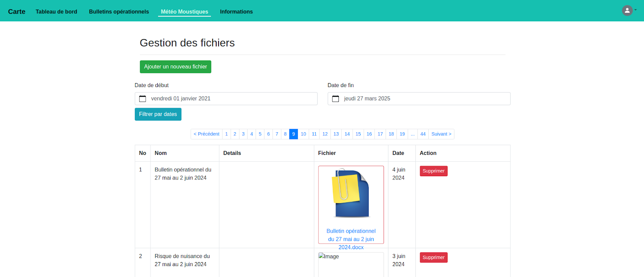This screenshot has height=277, width=644.
Task: Delete the Risque de nuisance row
Action: 433,257
